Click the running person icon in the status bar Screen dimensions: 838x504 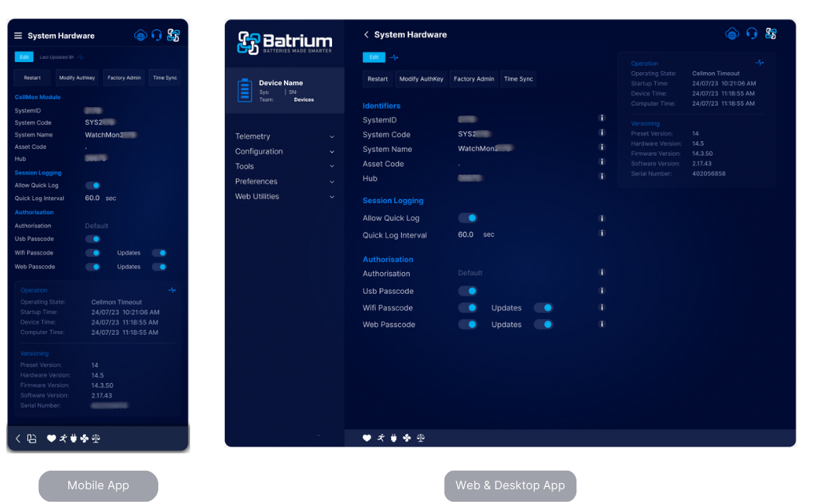[x=379, y=438]
